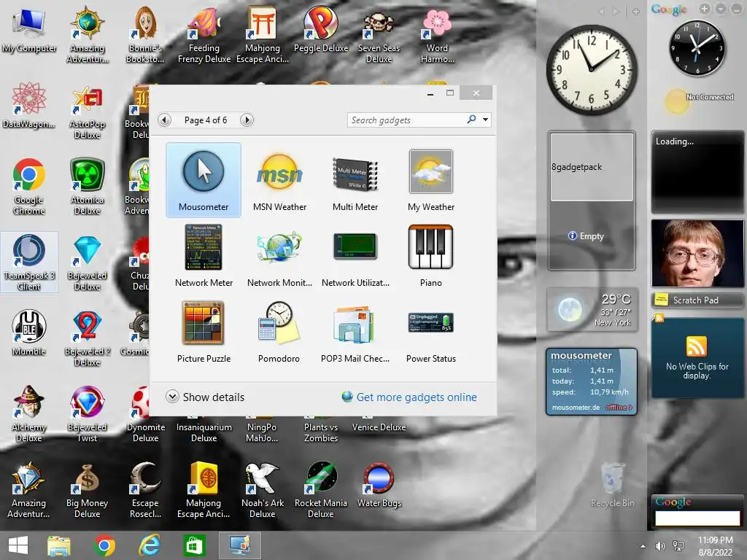Click the desktop gadgets taskbar button
This screenshot has width=747, height=560.
coord(239,545)
